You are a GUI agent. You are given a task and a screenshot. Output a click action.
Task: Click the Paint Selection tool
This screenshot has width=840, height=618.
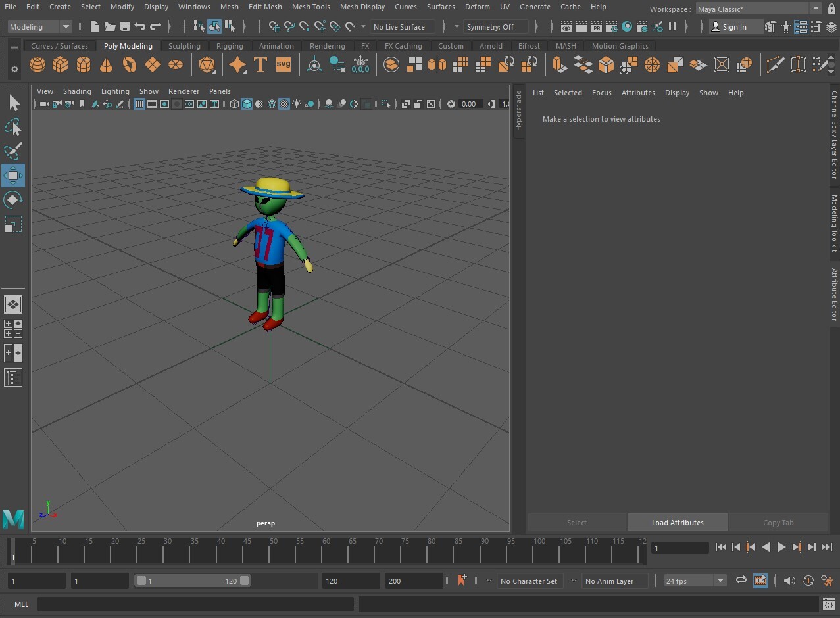[x=13, y=151]
